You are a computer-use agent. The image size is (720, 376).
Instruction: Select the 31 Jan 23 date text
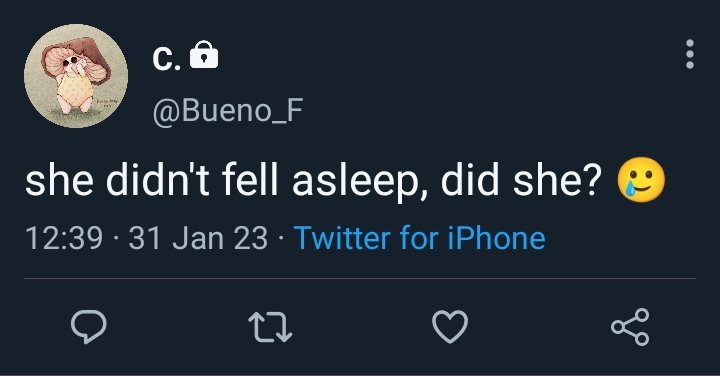pyautogui.click(x=198, y=239)
